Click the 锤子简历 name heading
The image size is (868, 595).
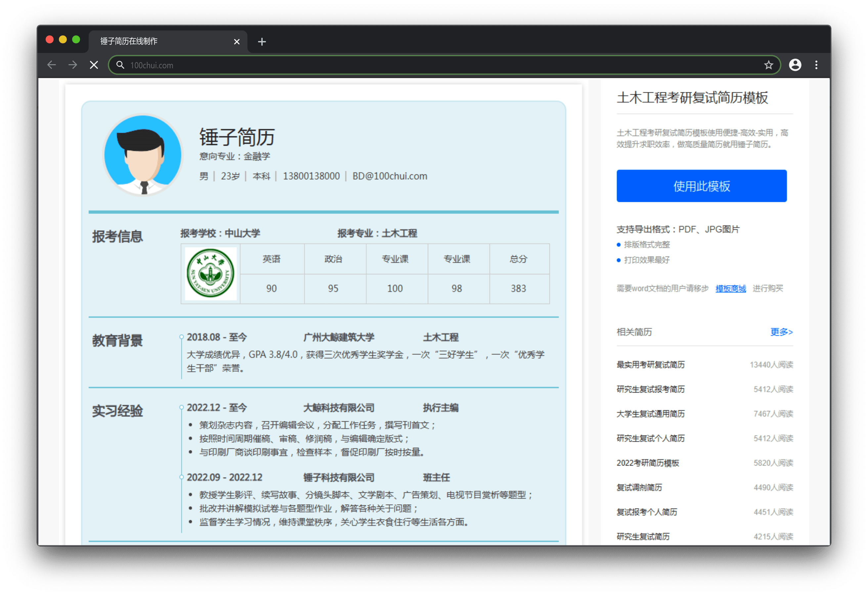point(237,137)
